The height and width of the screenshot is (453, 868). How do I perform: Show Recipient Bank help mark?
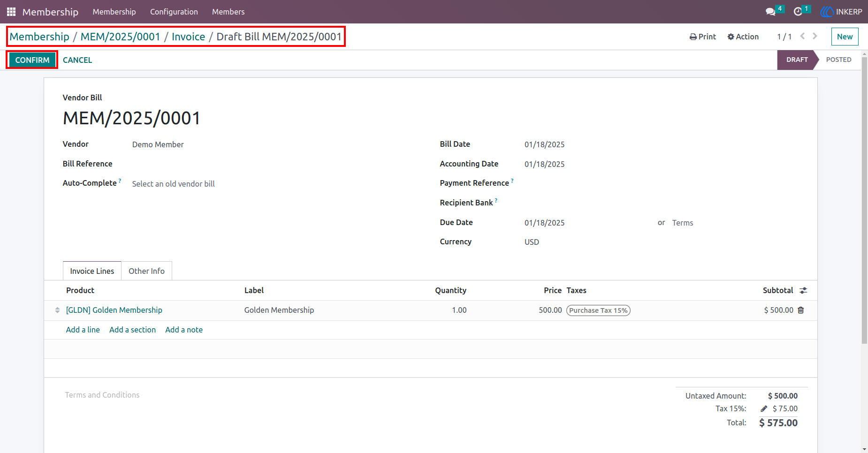[x=496, y=200]
